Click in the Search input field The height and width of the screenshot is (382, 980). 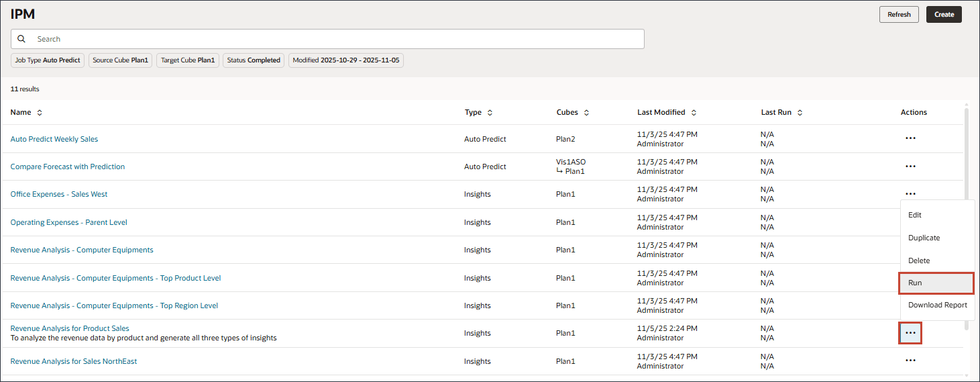[327, 39]
